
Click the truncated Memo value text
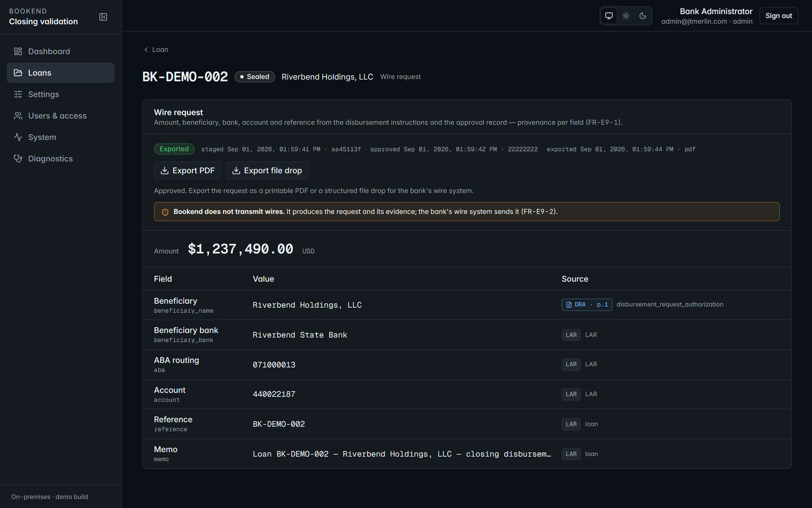point(402,454)
